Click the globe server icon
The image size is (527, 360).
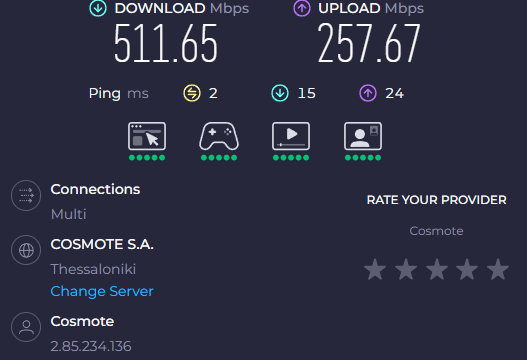pyautogui.click(x=26, y=250)
